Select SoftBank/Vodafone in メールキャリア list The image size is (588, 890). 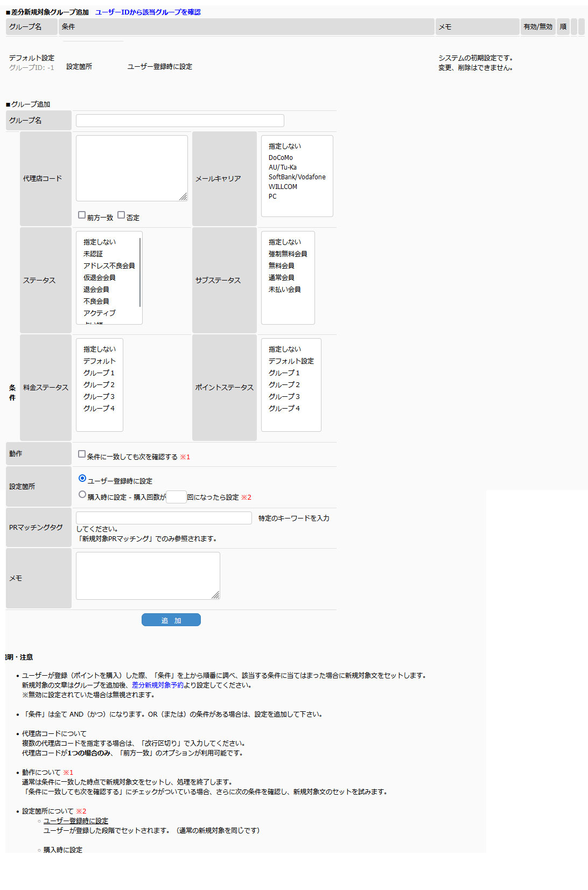click(x=297, y=177)
